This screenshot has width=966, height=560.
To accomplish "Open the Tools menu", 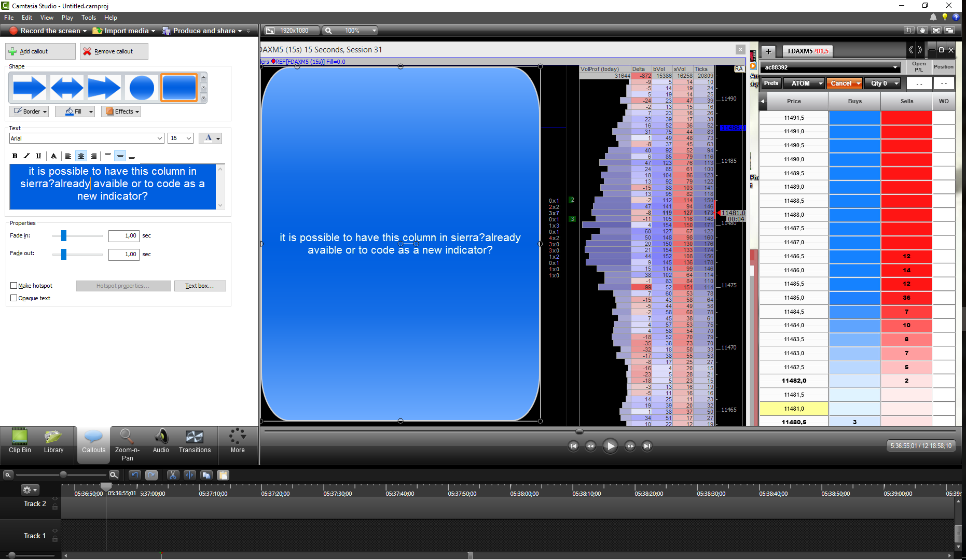I will tap(89, 18).
